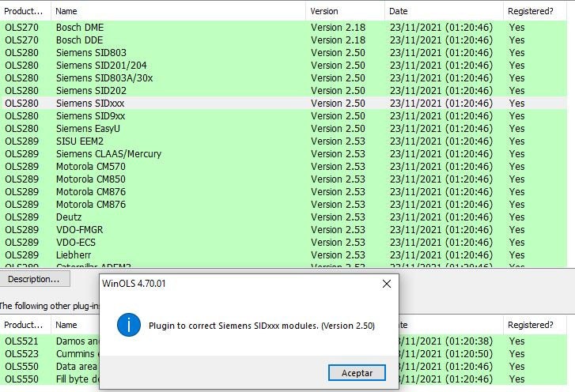Click the date cell in SISU EEM2 row

(x=441, y=141)
